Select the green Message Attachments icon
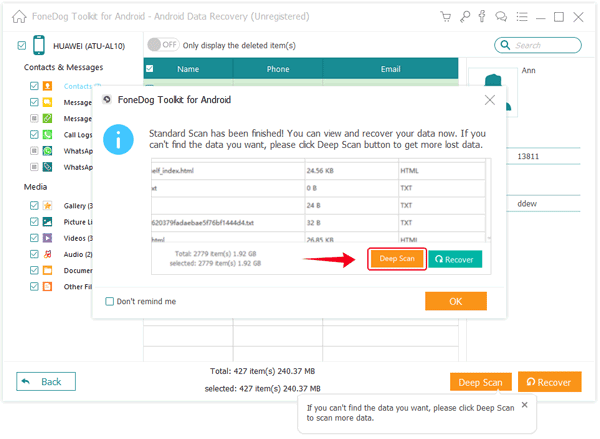The height and width of the screenshot is (439, 600). [x=47, y=118]
